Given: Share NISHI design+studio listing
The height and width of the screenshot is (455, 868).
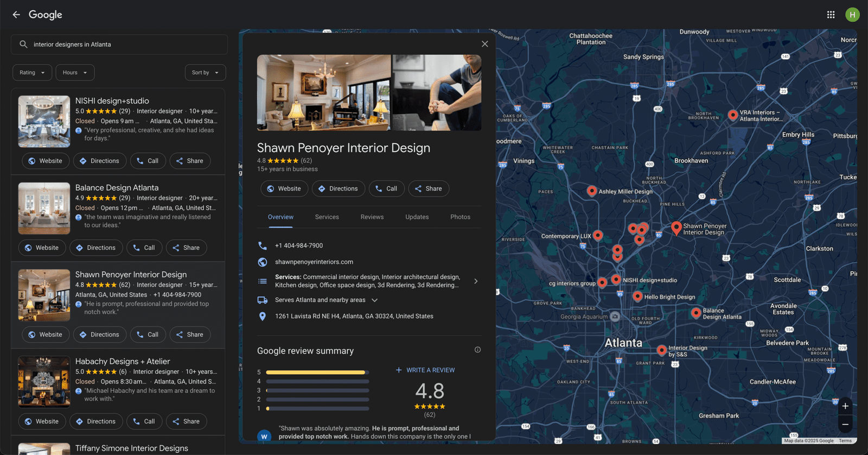Looking at the screenshot, I should (190, 161).
